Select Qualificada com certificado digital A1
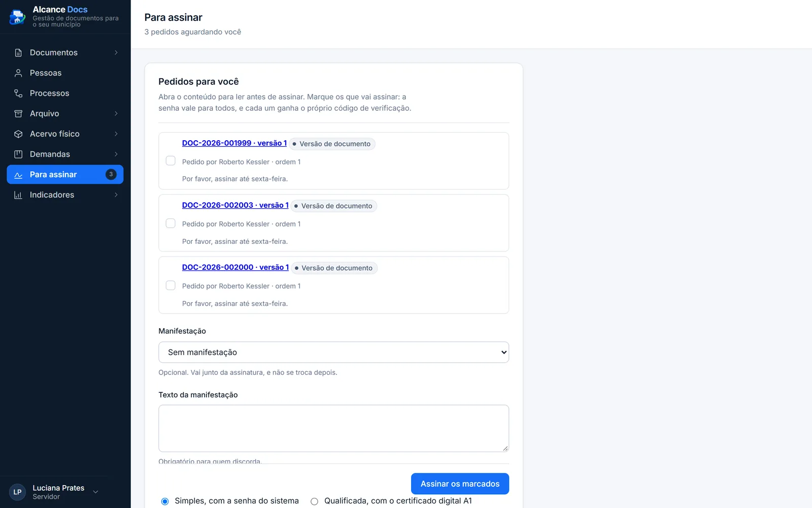Image resolution: width=812 pixels, height=508 pixels. tap(314, 501)
